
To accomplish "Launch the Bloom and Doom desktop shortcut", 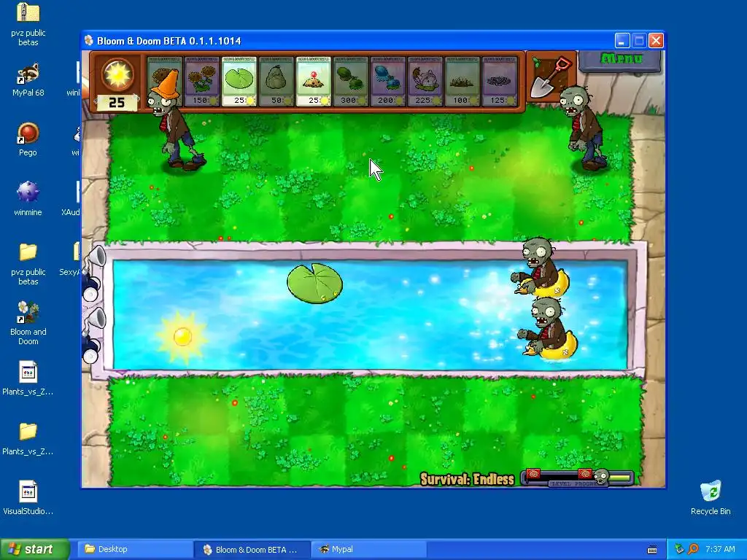I will [28, 323].
